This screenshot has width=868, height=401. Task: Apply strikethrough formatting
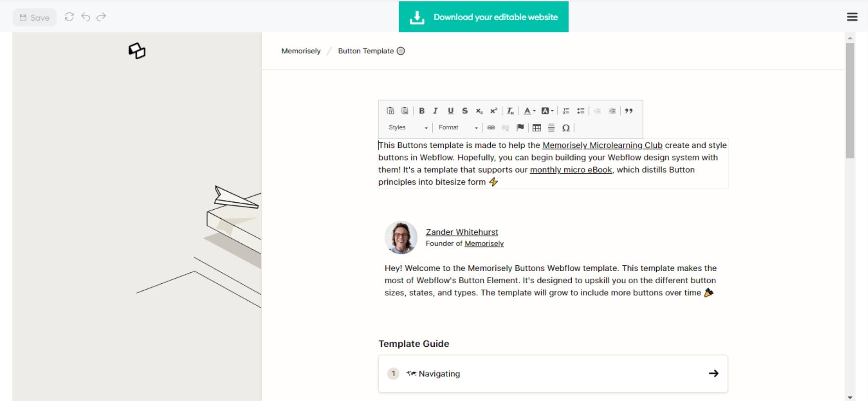[x=465, y=111]
